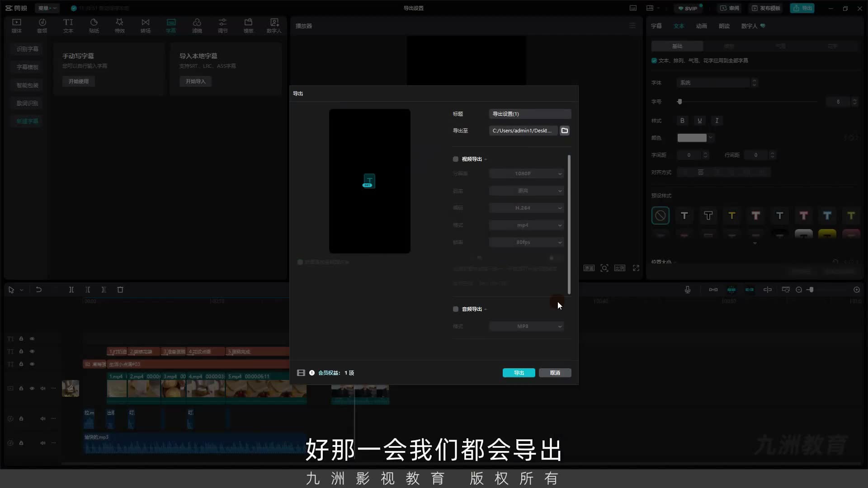Image resolution: width=868 pixels, height=488 pixels.
Task: Click the Underline U style icon
Action: click(699, 121)
